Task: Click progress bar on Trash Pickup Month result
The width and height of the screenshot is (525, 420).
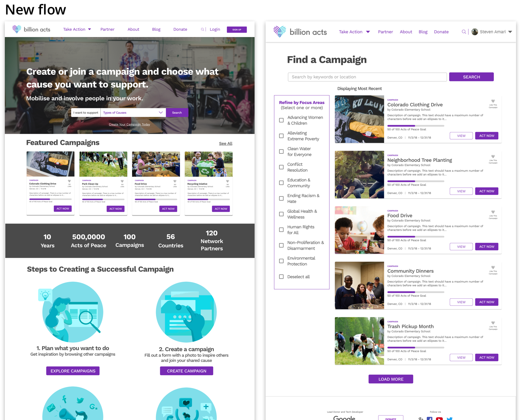Action: coord(416,347)
